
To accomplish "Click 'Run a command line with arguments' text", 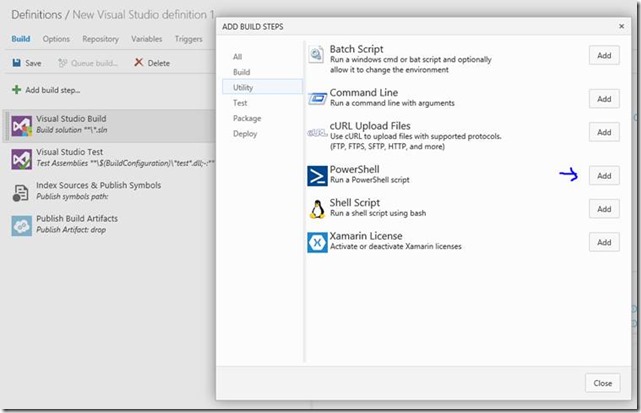I will (x=392, y=103).
